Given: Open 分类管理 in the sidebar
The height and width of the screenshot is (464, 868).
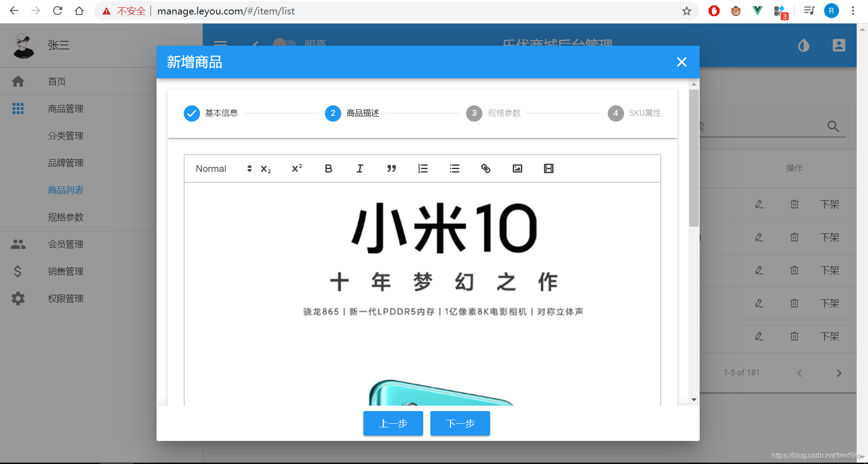Looking at the screenshot, I should coord(66,136).
